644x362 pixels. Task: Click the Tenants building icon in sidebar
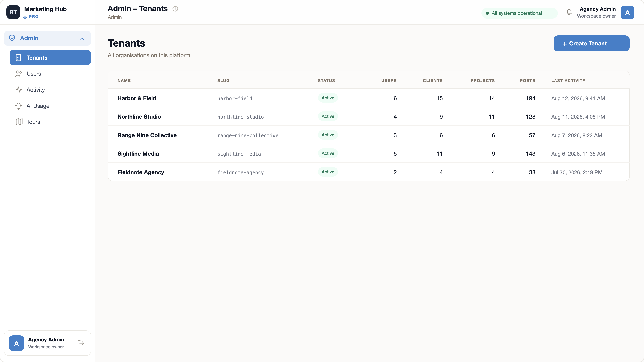(18, 58)
